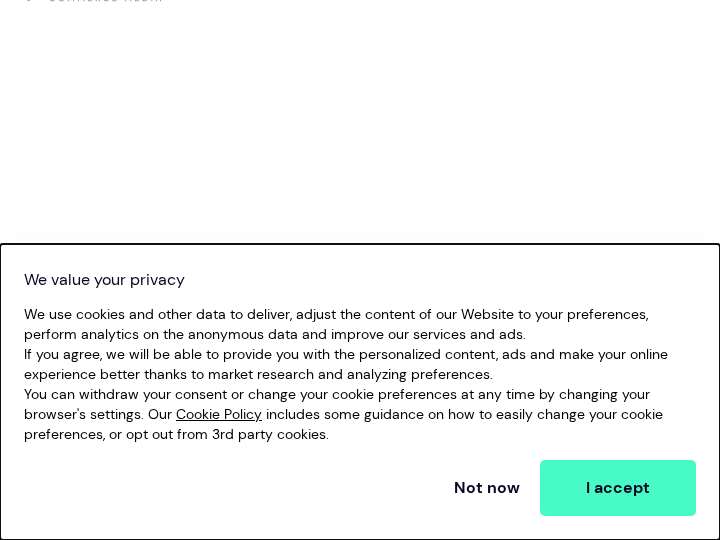Viewport: 720px width, 540px height.
Task: Click the phrase personalized content
Action: pyautogui.click(x=428, y=355)
